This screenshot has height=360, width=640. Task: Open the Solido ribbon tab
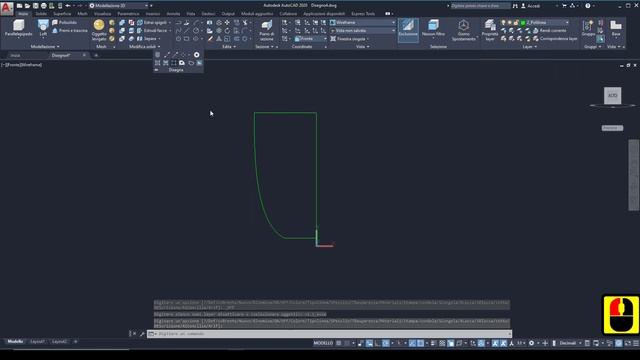tap(41, 13)
